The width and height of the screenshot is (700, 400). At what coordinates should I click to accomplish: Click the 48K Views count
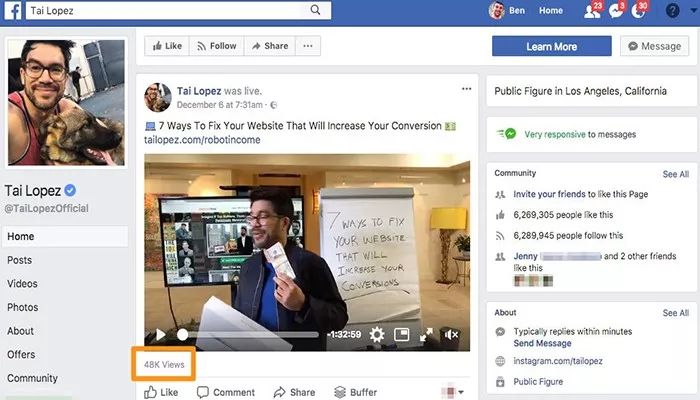[x=164, y=365]
